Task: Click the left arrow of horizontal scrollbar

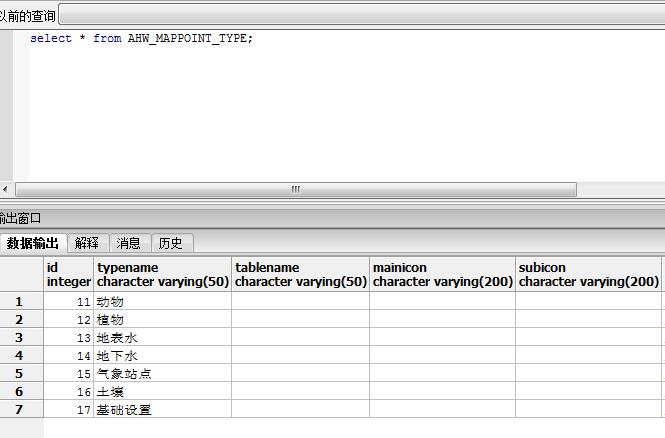Action: (5, 189)
